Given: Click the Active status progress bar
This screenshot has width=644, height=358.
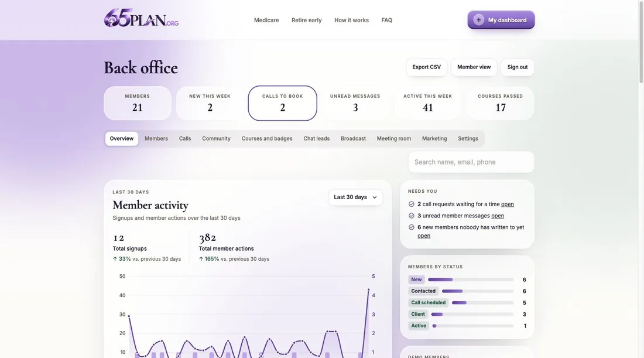Looking at the screenshot, I should [473, 326].
